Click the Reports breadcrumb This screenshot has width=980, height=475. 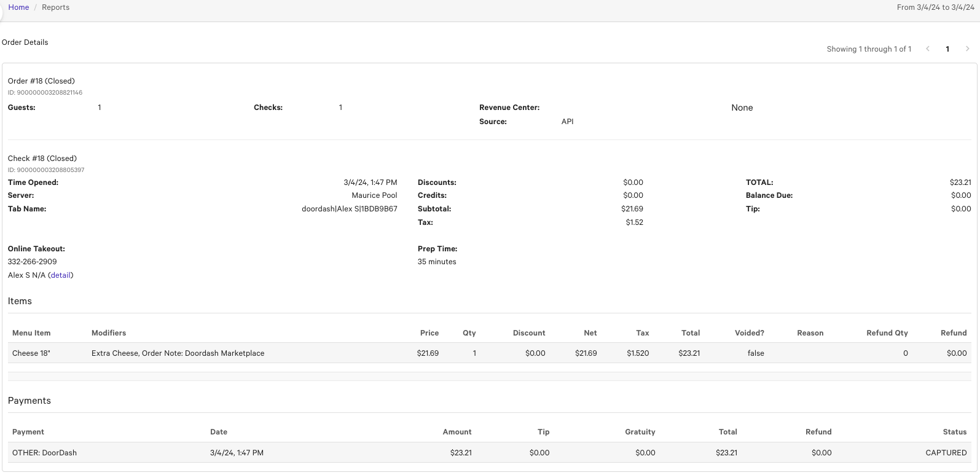tap(55, 7)
